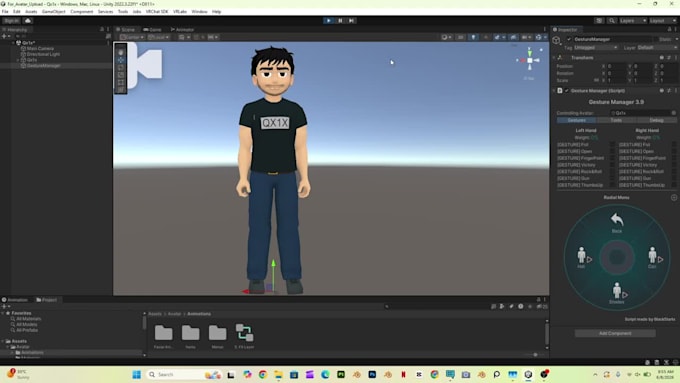Toggle right hand ThumbsUp gesture
The width and height of the screenshot is (680, 383).
coord(674,185)
